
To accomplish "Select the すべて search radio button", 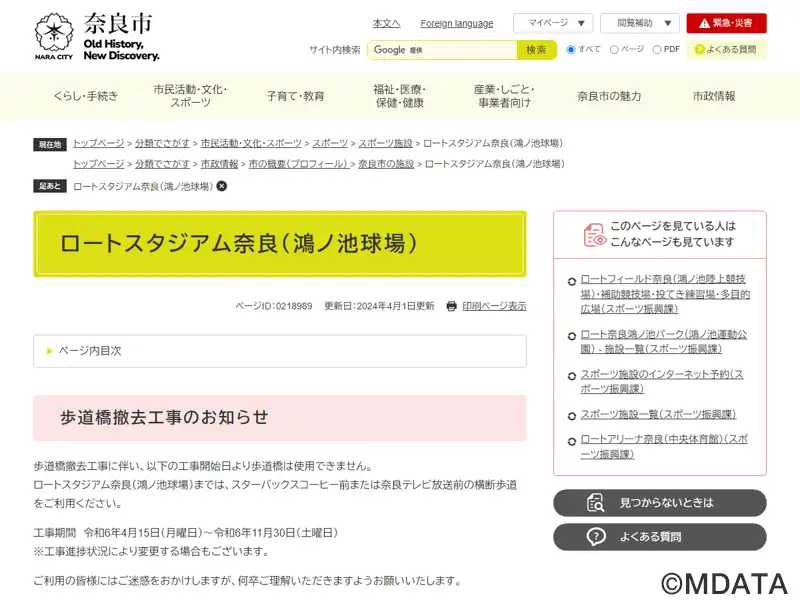I will [571, 49].
